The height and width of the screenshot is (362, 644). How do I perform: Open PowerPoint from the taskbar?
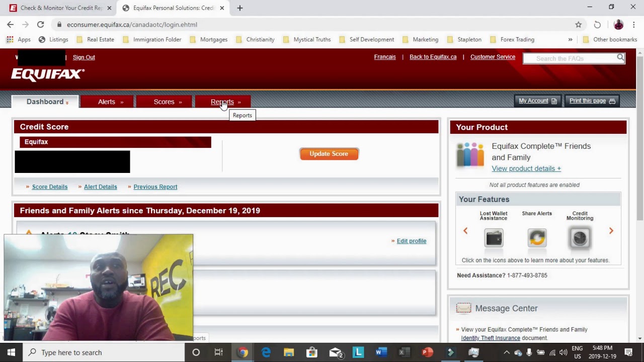click(427, 352)
